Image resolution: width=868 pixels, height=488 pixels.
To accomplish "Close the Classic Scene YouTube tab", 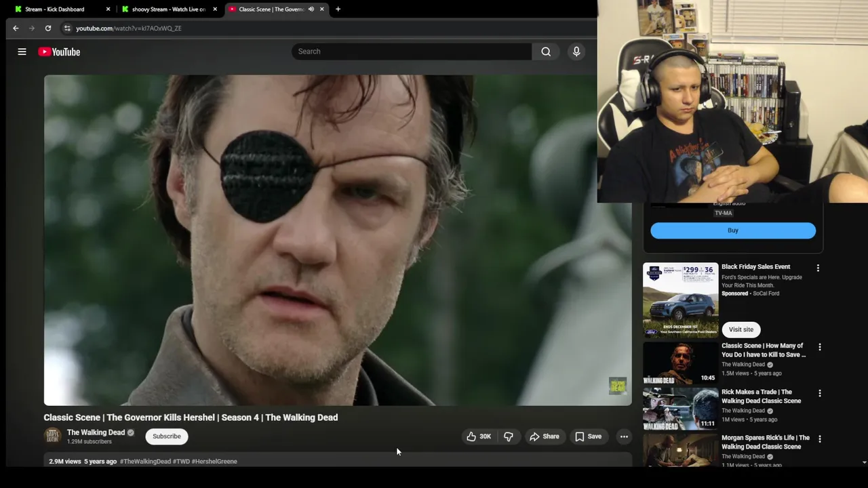I will pos(322,9).
